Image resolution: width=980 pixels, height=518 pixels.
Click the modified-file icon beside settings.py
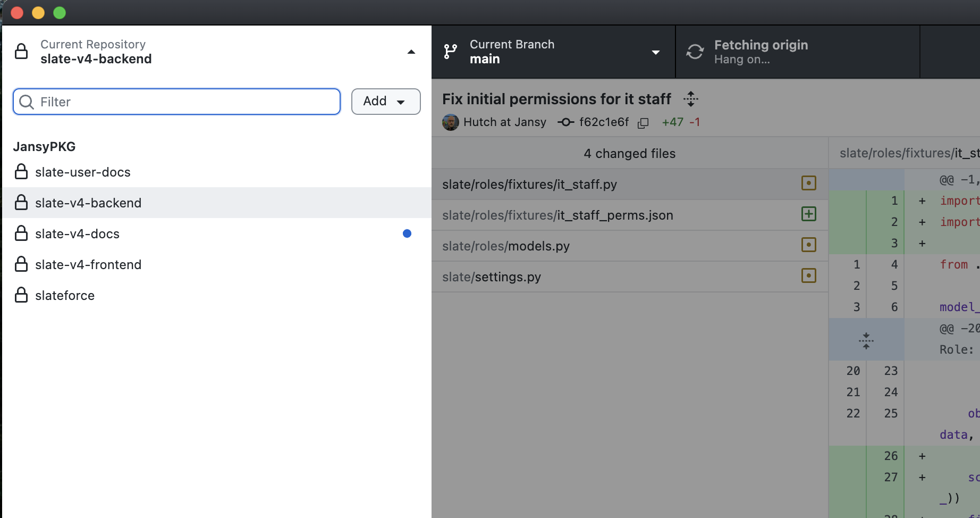point(808,276)
